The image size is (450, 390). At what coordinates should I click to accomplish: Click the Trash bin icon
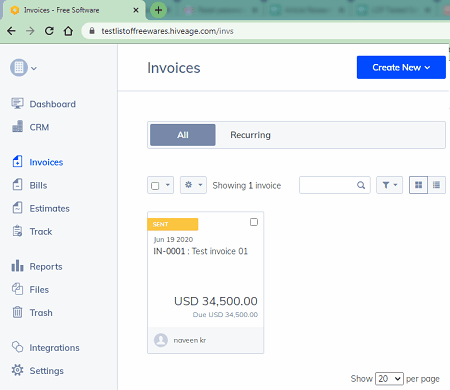click(x=17, y=312)
